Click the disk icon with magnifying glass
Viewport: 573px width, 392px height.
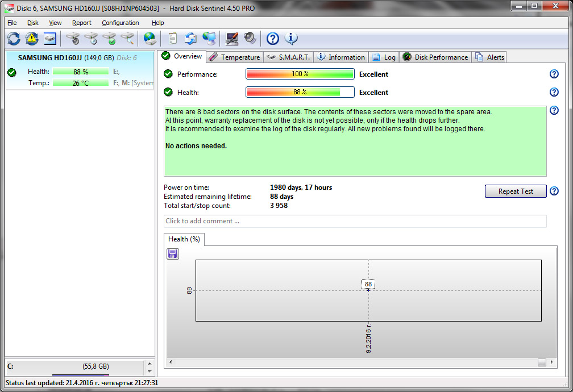click(x=127, y=39)
